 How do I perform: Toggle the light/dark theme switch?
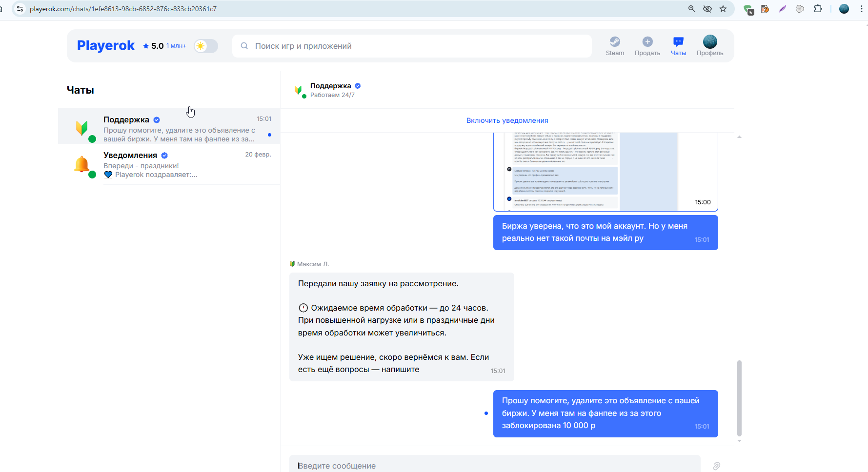(206, 46)
